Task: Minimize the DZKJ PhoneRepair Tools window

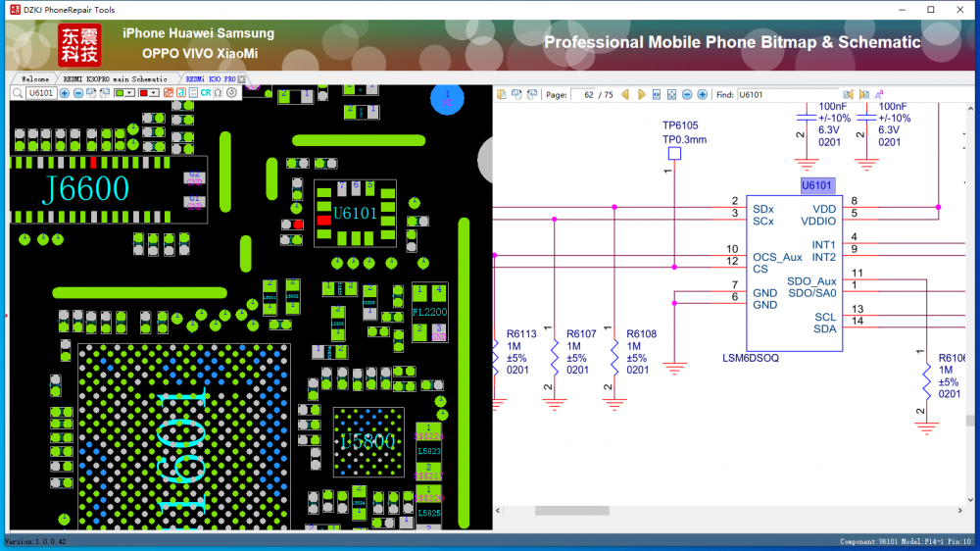Action: point(902,10)
